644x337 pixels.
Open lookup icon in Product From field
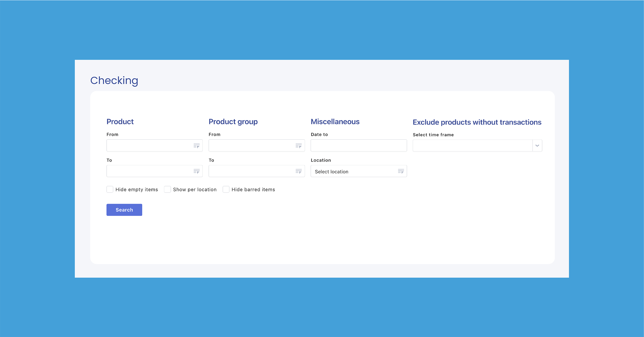point(197,146)
